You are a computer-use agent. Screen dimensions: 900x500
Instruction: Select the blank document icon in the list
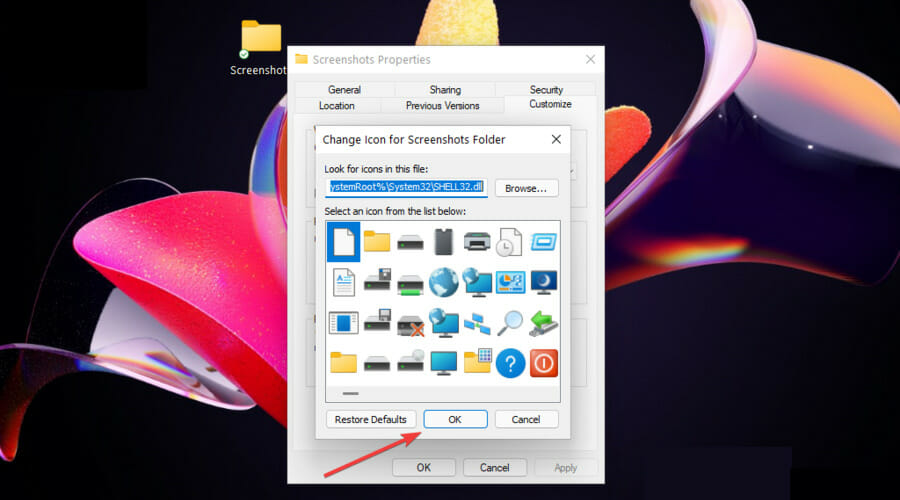point(343,242)
